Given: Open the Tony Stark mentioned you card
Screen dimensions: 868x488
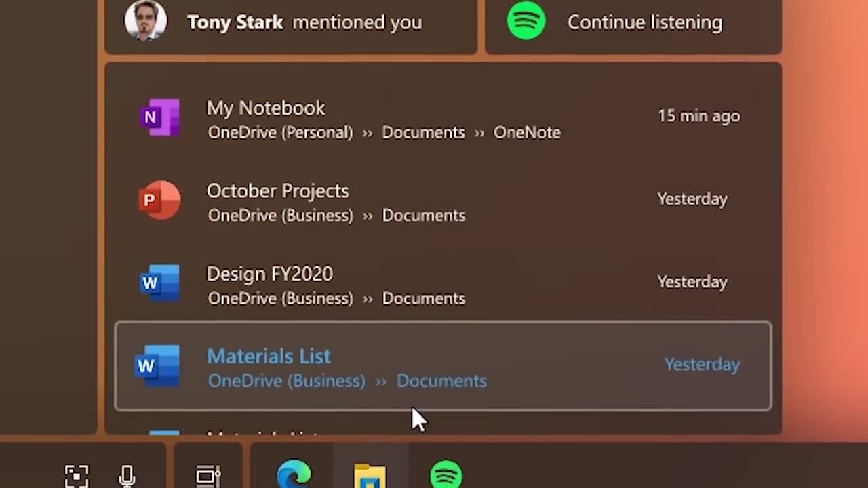Looking at the screenshot, I should click(x=291, y=26).
